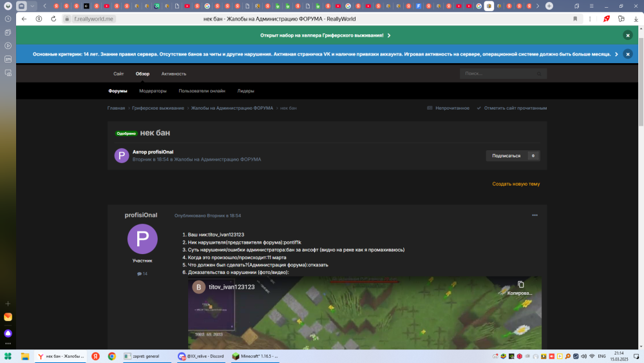Expand blue banner with its chevron arrow
Image resolution: width=644 pixels, height=363 pixels.
click(x=616, y=54)
